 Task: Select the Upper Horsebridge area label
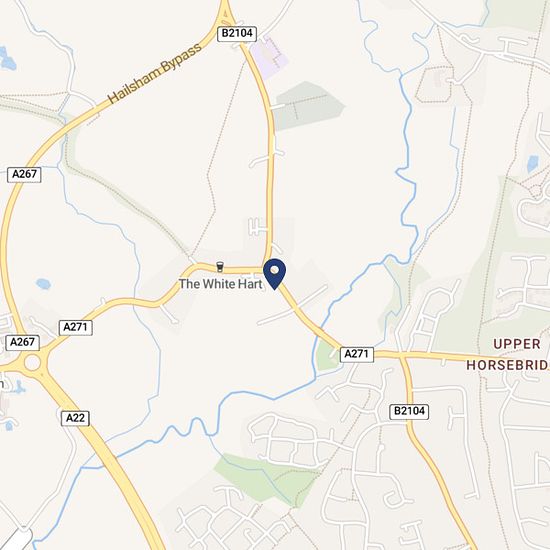508,355
